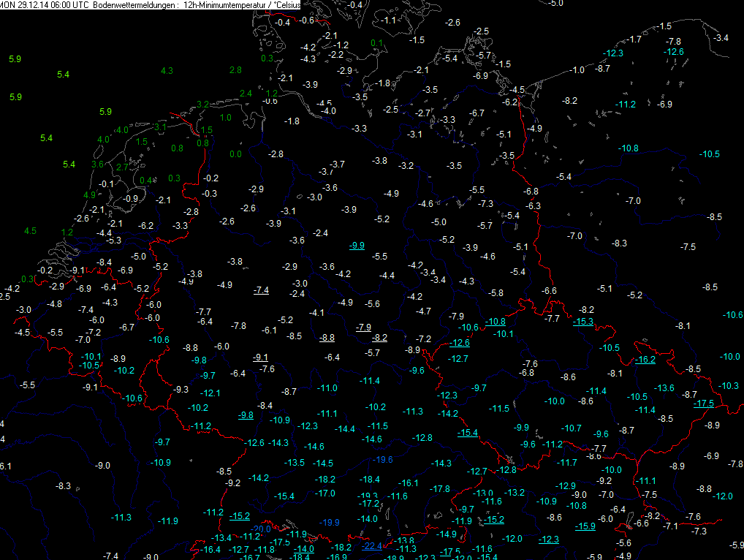744x560 pixels.
Task: Click the blue -20.0 temperature reading
Action: coord(262,529)
